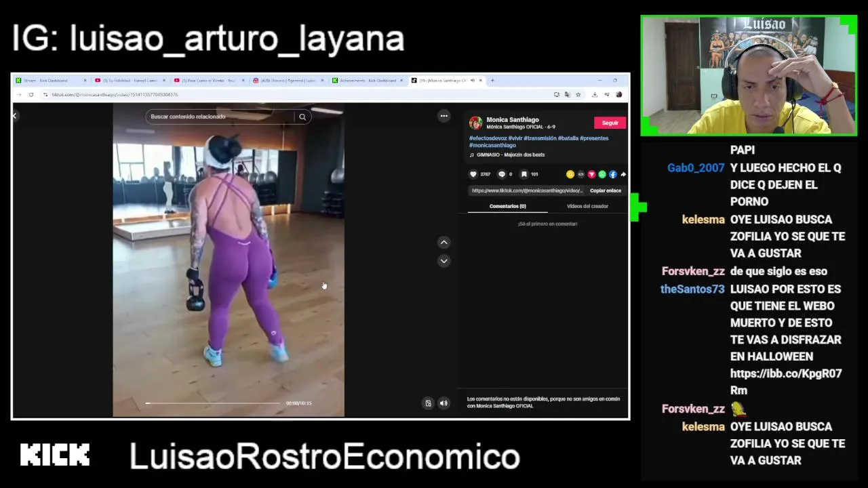The height and width of the screenshot is (488, 868).
Task: Click the Seguir follow button
Action: pos(610,123)
